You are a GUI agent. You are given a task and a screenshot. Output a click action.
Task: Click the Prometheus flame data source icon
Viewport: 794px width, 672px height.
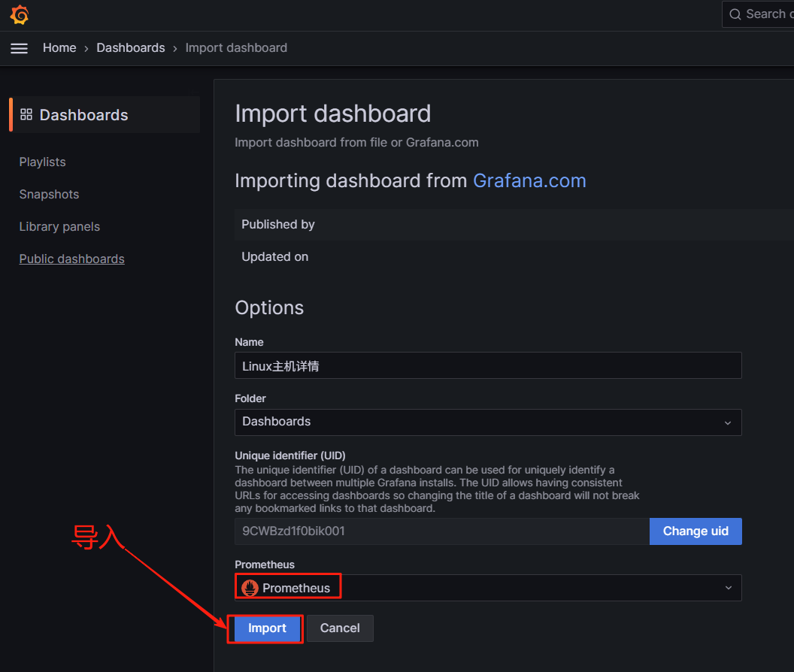250,588
